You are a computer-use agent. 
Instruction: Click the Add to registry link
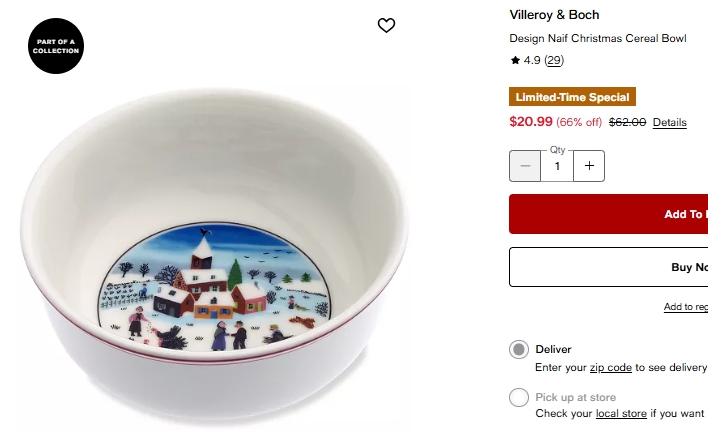click(686, 307)
